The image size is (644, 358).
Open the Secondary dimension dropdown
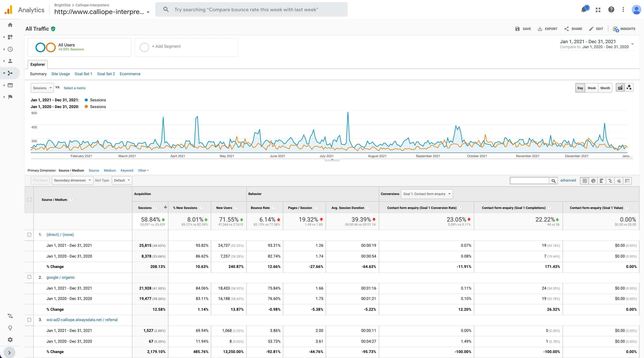pos(73,181)
